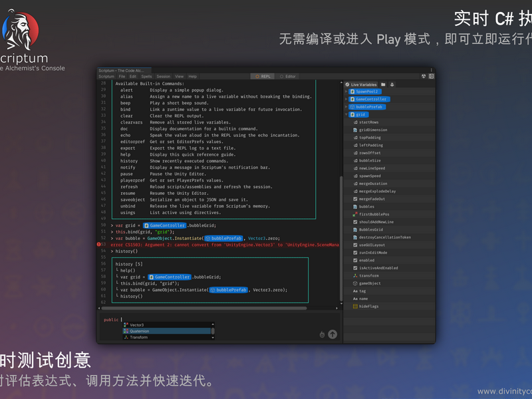
Task: Toggle the runInEditMode checkbox
Action: [355, 253]
